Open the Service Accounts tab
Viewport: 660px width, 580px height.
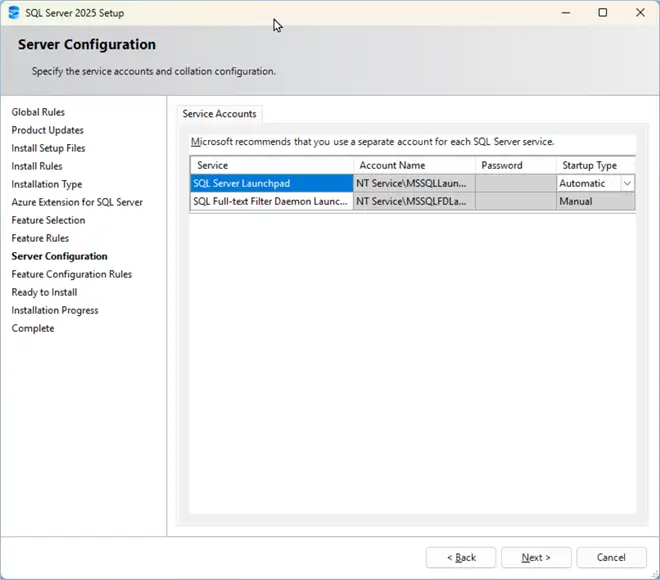[x=219, y=114]
